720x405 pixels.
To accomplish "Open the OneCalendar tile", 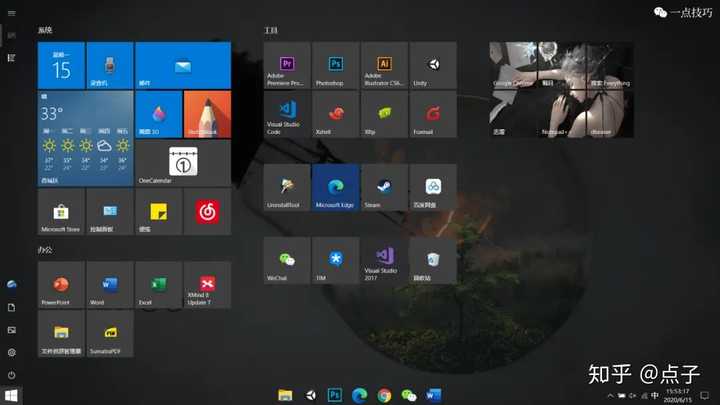I will click(183, 163).
